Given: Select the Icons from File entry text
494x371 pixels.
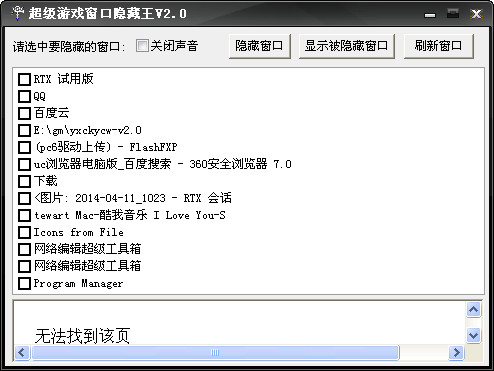Looking at the screenshot, I should [78, 232].
